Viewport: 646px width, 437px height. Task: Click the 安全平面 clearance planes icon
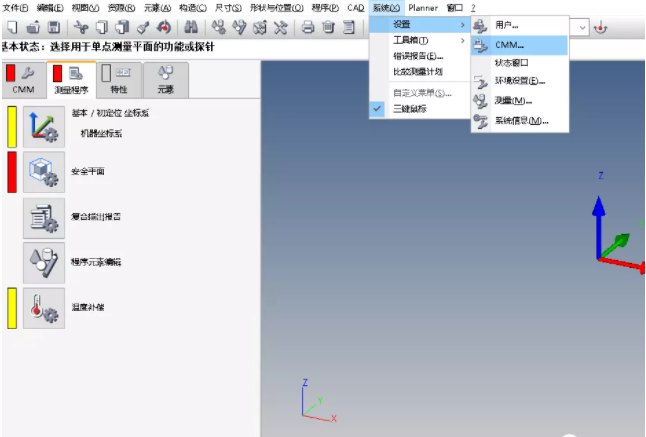[x=44, y=172]
